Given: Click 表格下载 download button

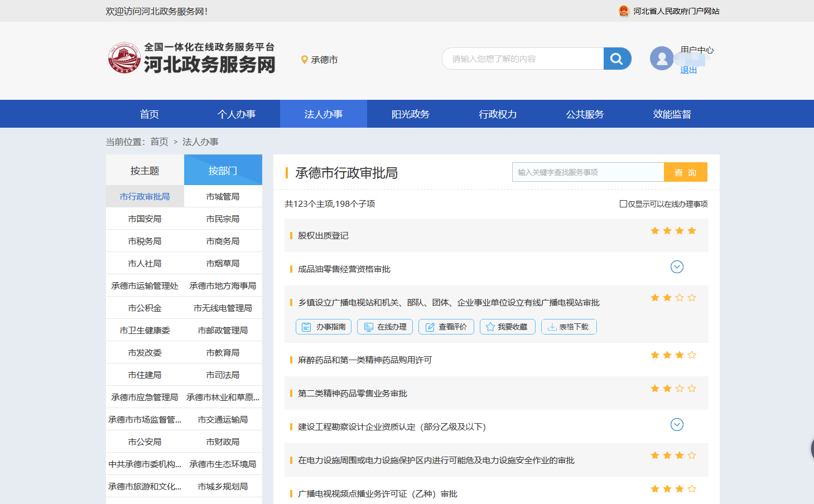Looking at the screenshot, I should (569, 327).
